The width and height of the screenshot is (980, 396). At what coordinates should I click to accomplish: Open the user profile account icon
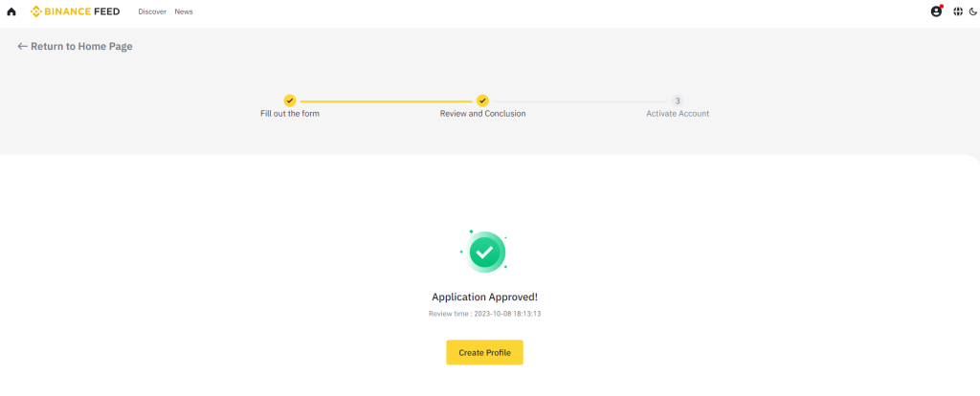pyautogui.click(x=936, y=11)
